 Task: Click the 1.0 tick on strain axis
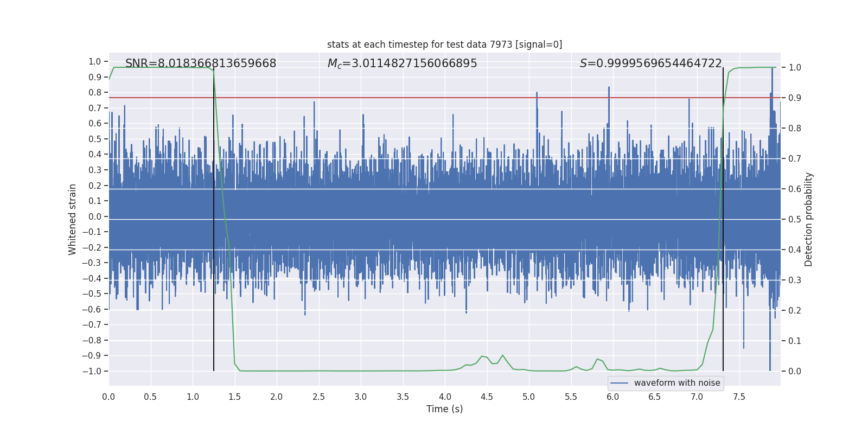95,61
